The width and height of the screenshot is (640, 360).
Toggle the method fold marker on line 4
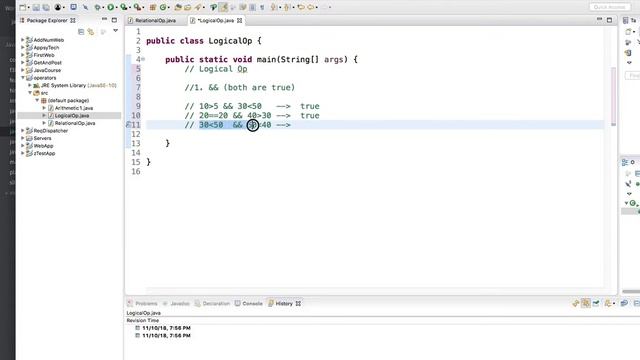[143, 59]
